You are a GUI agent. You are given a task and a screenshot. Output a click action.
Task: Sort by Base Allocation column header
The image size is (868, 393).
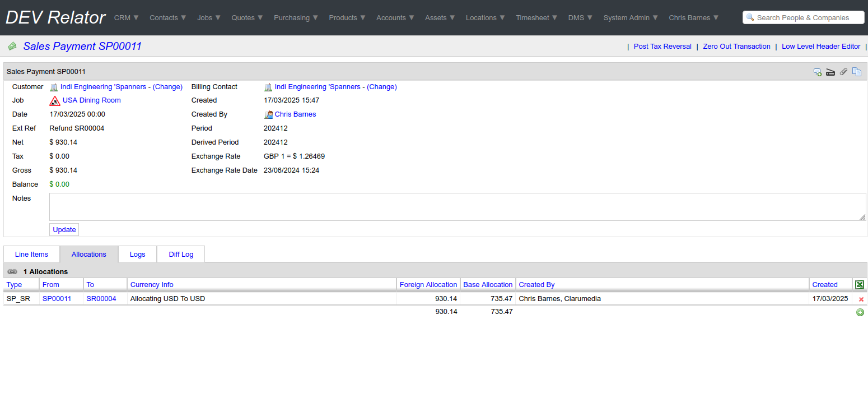point(488,285)
